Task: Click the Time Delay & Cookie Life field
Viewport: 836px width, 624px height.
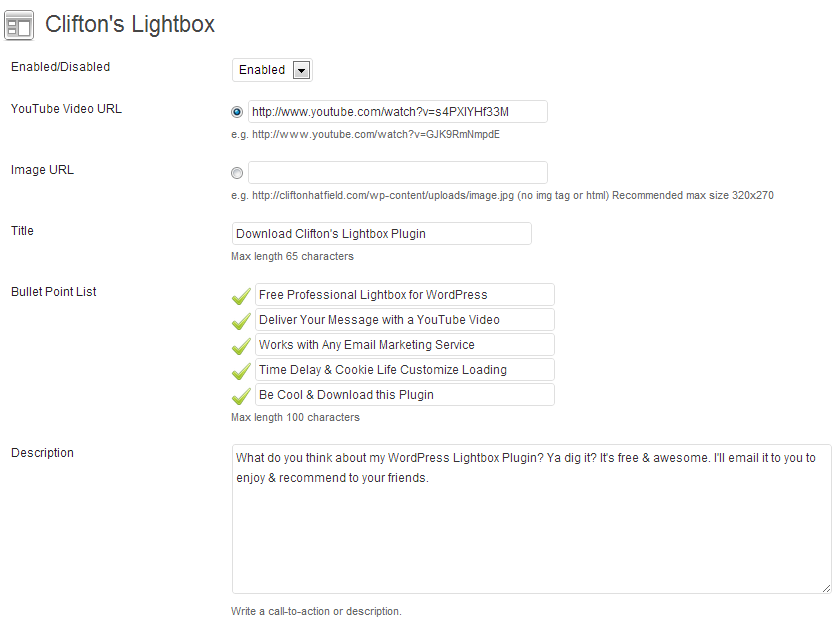Action: coord(405,370)
